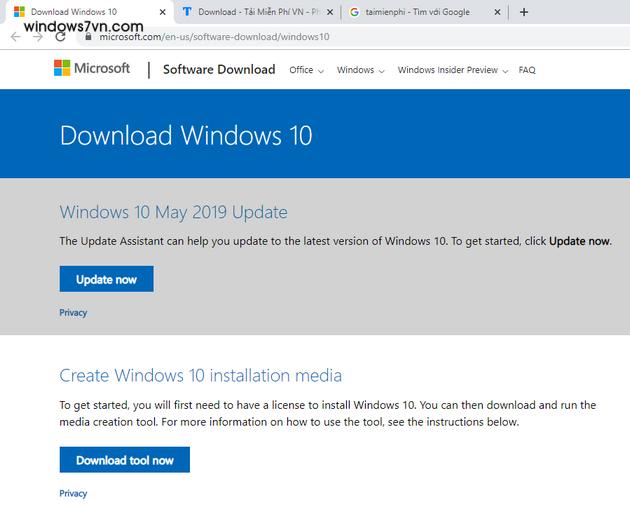Screen dimensions: 630x505
Task: Click the site lock icon in address bar
Action: tap(89, 37)
